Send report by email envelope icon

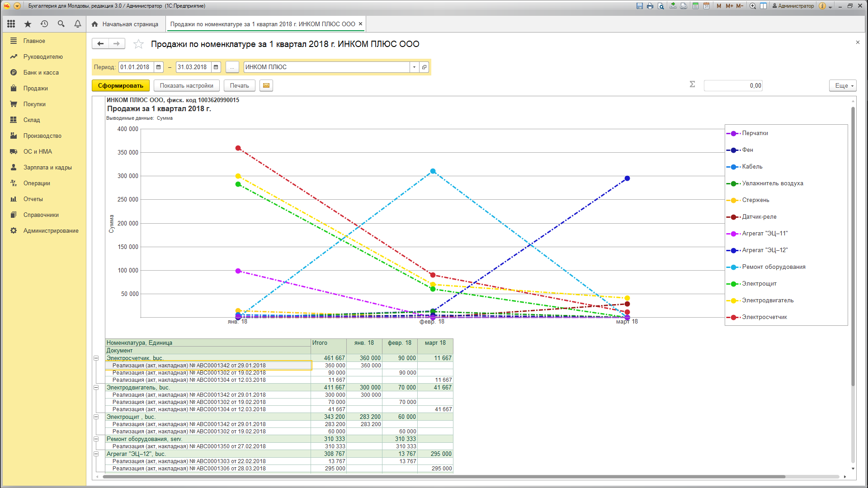pyautogui.click(x=266, y=85)
